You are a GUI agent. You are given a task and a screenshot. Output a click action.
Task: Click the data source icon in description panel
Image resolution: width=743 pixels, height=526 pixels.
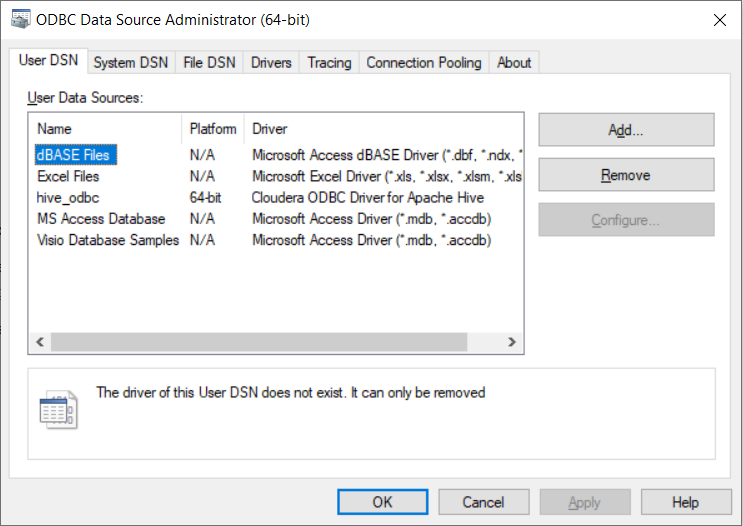pyautogui.click(x=58, y=409)
